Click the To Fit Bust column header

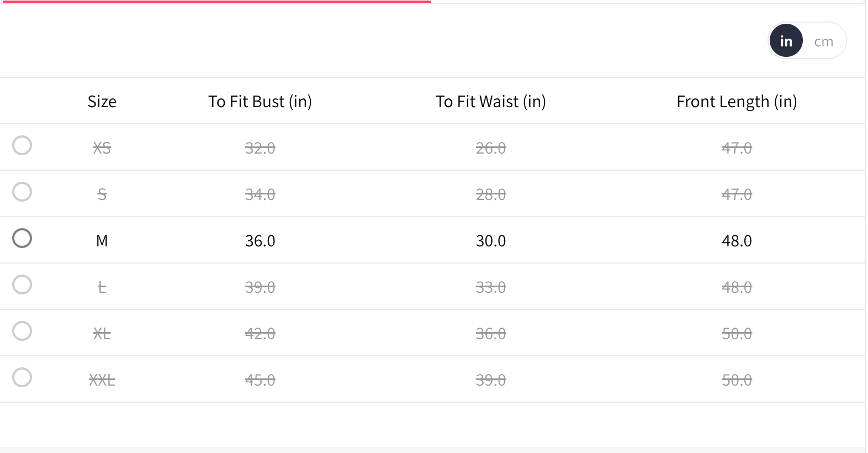pos(260,102)
